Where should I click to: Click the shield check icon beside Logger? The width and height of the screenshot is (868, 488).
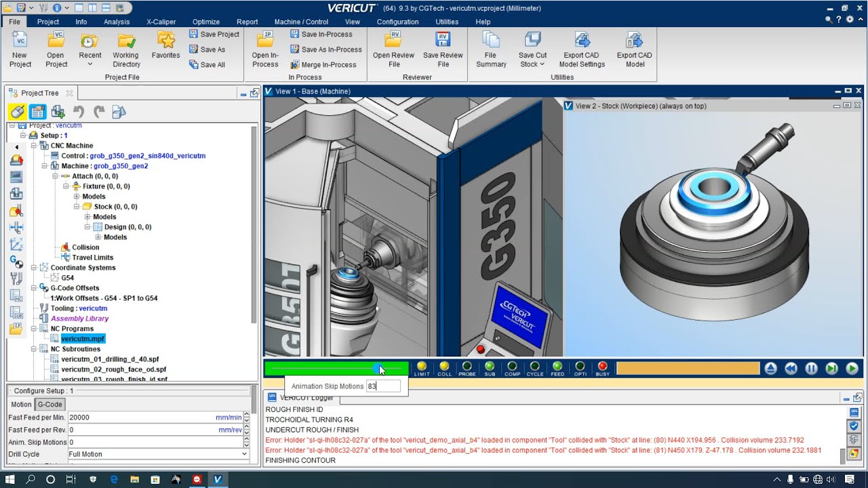pos(854,425)
